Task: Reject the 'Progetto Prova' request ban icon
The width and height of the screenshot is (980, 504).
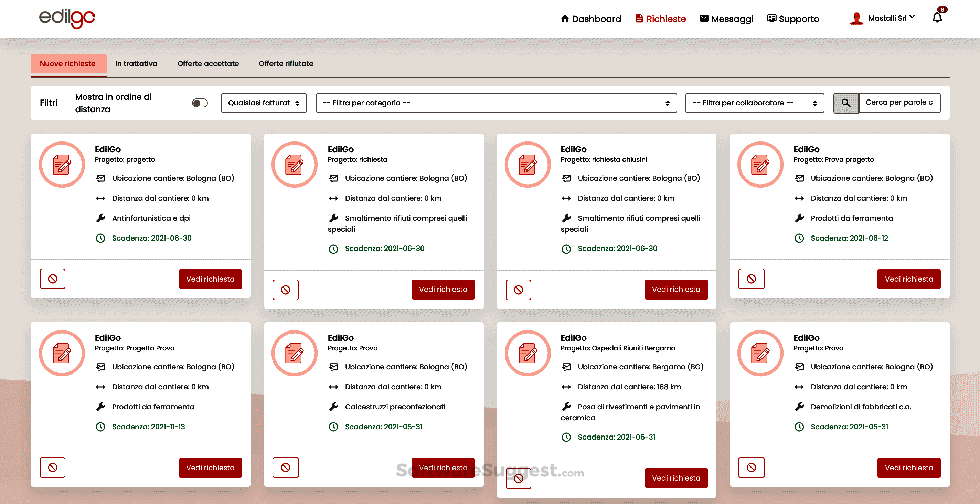Action: click(53, 468)
